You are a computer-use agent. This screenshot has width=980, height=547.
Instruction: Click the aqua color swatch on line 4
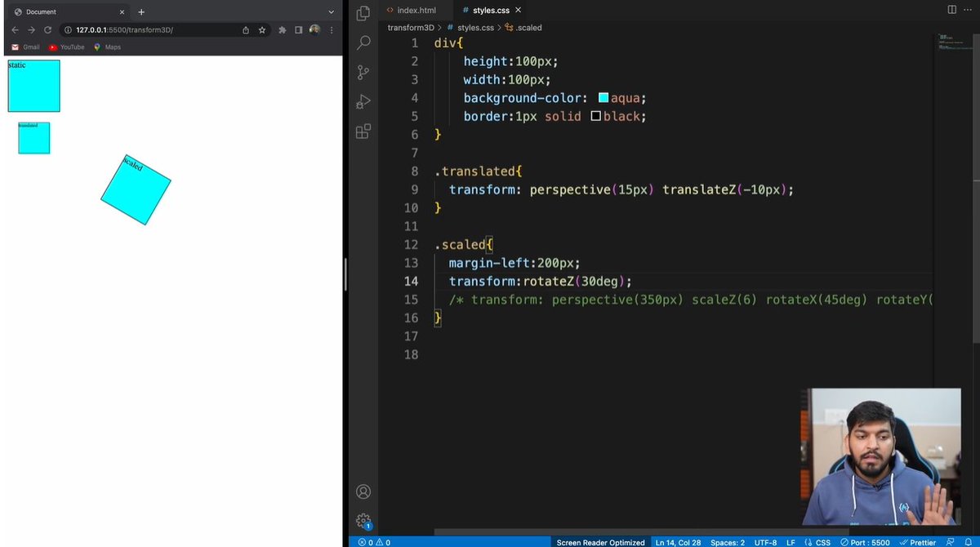click(x=603, y=96)
